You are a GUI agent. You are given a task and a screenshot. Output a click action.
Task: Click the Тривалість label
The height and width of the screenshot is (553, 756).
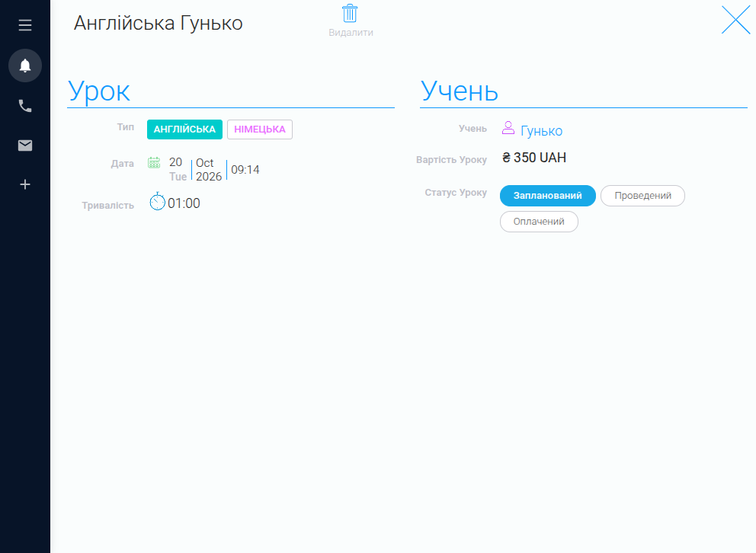pyautogui.click(x=108, y=206)
